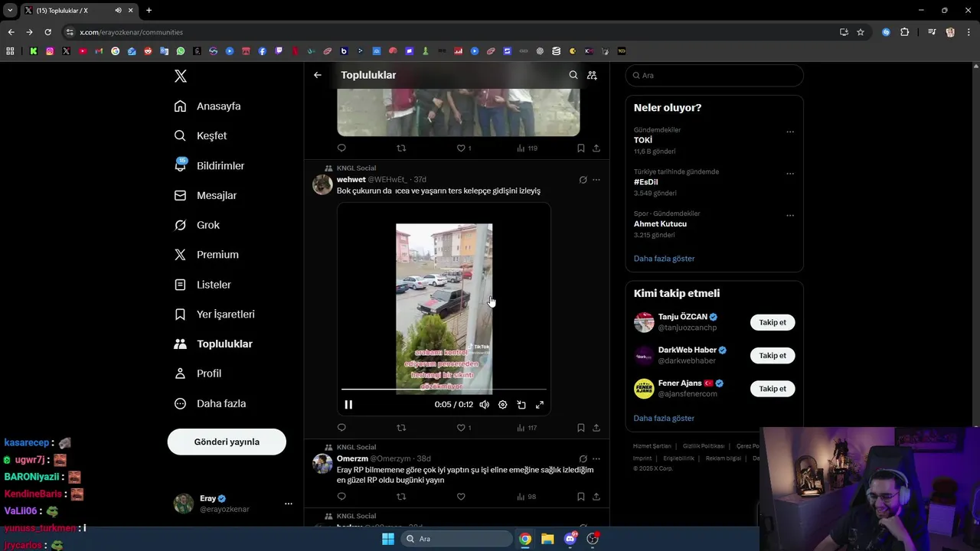Image resolution: width=980 pixels, height=551 pixels.
Task: Expand the Daha fazla menu
Action: [x=210, y=403]
